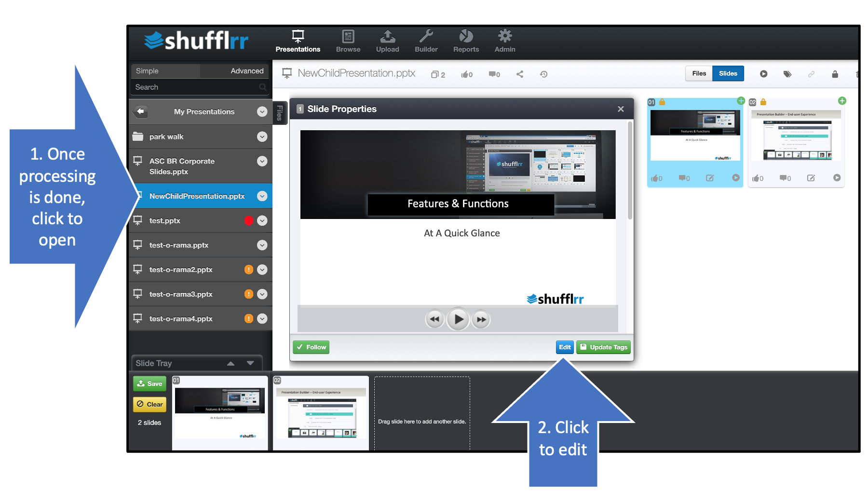Screen dimensions: 868x491
Task: Click the slide count icon in presentation header
Action: point(438,74)
